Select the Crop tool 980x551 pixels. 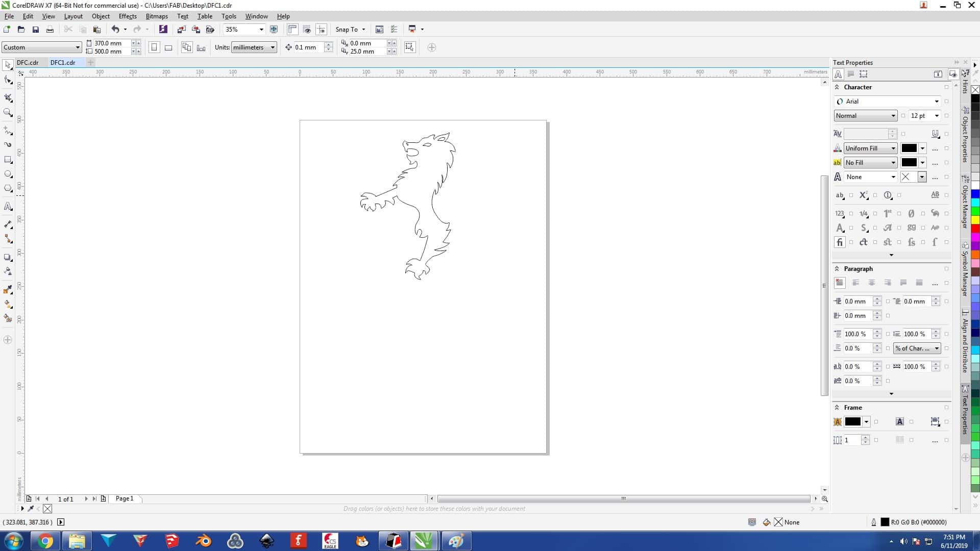click(x=8, y=97)
